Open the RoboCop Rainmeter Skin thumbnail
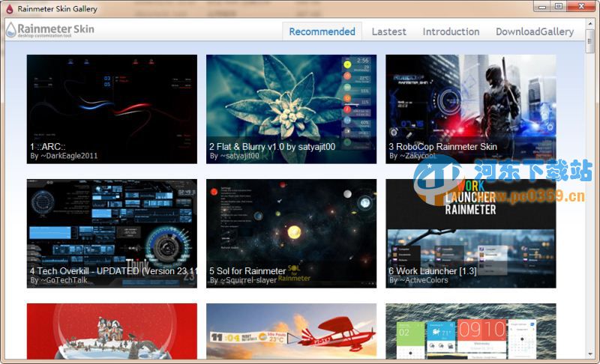 [x=471, y=109]
